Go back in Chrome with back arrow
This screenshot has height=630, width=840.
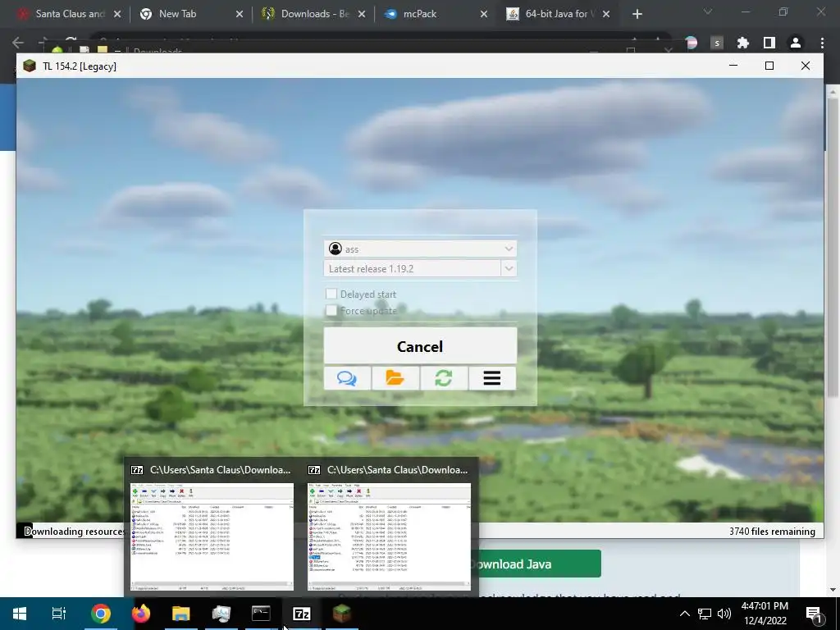pos(18,43)
